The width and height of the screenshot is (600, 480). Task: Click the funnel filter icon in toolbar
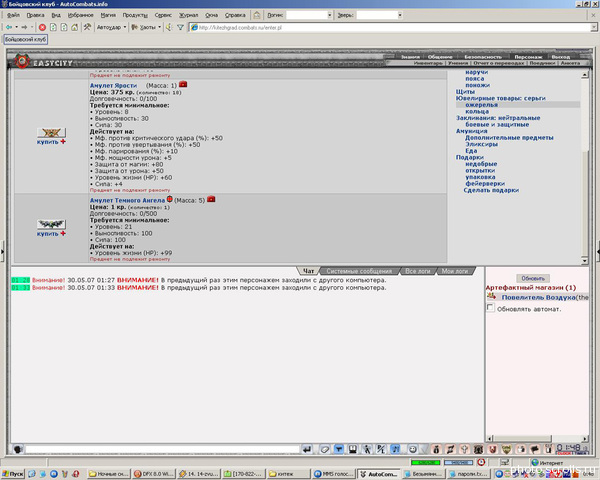click(x=180, y=27)
